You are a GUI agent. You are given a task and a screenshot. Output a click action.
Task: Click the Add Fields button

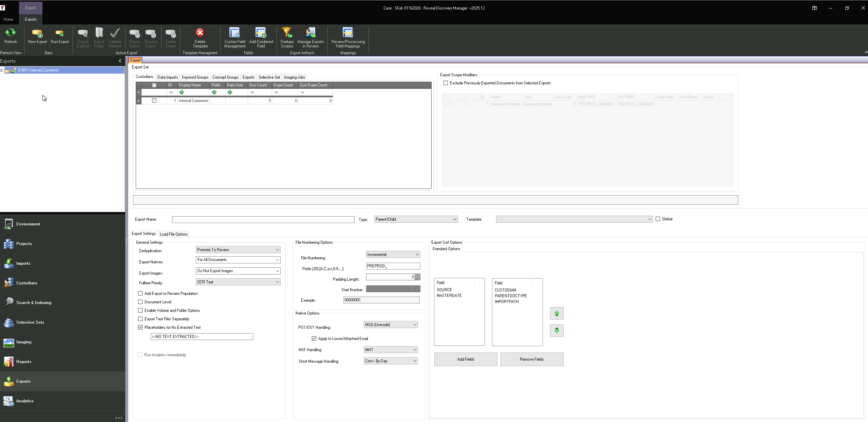[465, 359]
